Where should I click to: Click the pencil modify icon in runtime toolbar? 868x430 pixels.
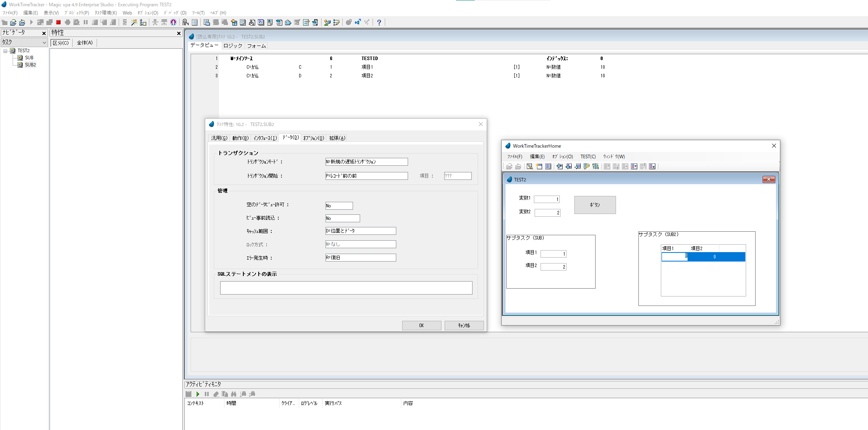pyautogui.click(x=530, y=167)
